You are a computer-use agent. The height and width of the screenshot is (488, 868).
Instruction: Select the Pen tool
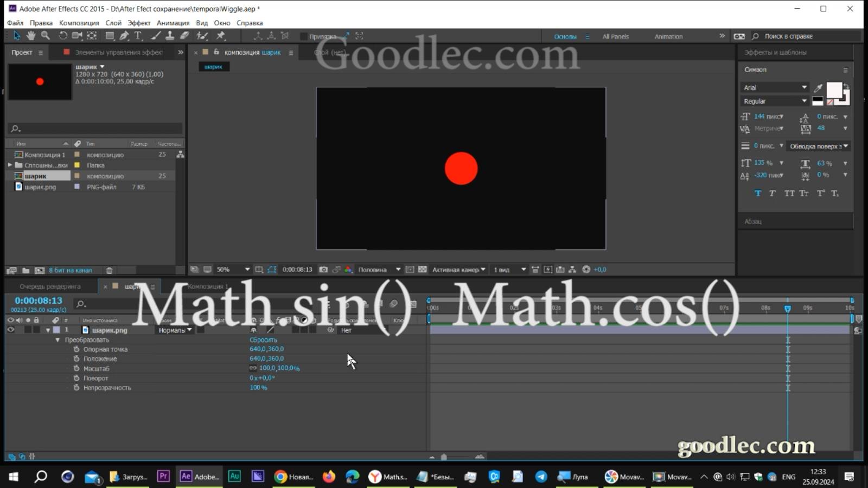(x=124, y=36)
